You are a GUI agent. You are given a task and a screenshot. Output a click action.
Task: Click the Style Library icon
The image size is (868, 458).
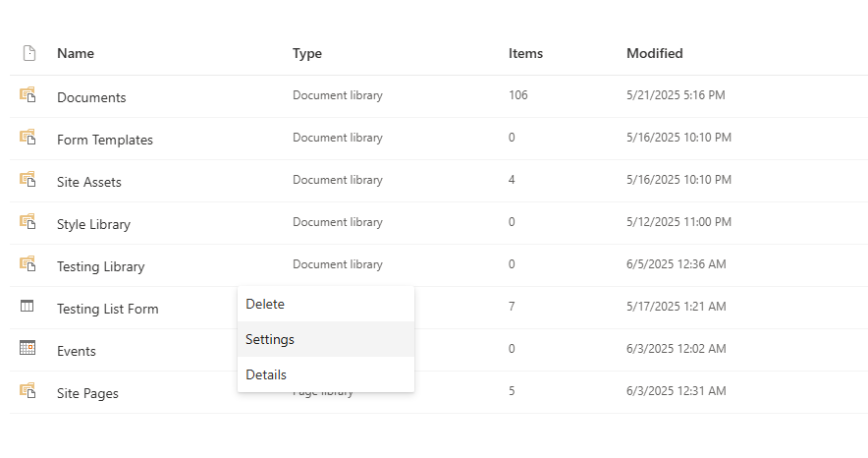pos(27,222)
